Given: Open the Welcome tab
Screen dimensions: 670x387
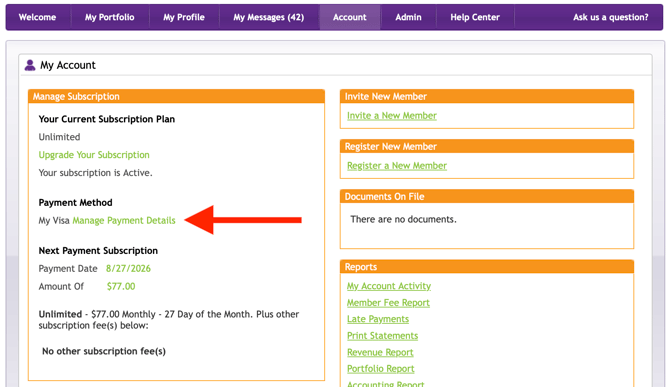Looking at the screenshot, I should pyautogui.click(x=38, y=17).
